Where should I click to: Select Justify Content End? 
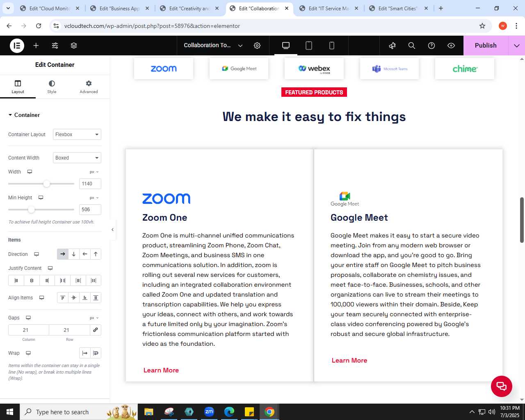click(x=47, y=281)
